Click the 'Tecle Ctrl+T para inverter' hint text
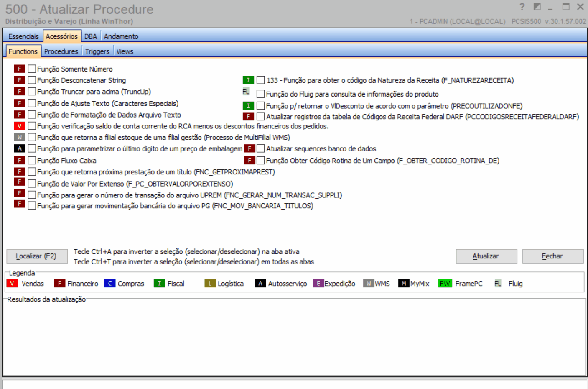 click(194, 262)
